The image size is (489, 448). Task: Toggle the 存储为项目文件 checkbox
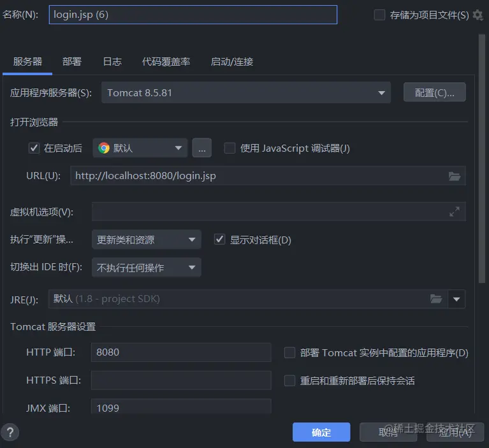[379, 15]
